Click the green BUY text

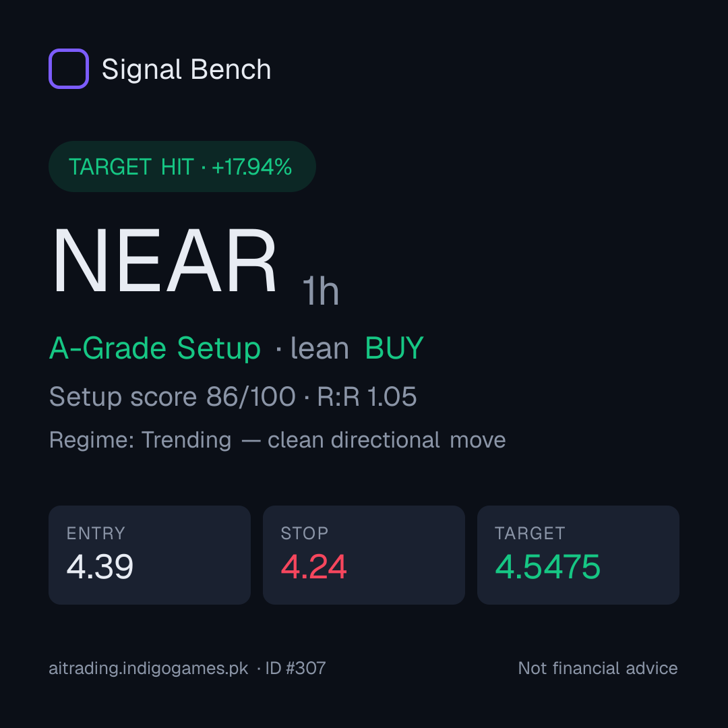tap(394, 348)
